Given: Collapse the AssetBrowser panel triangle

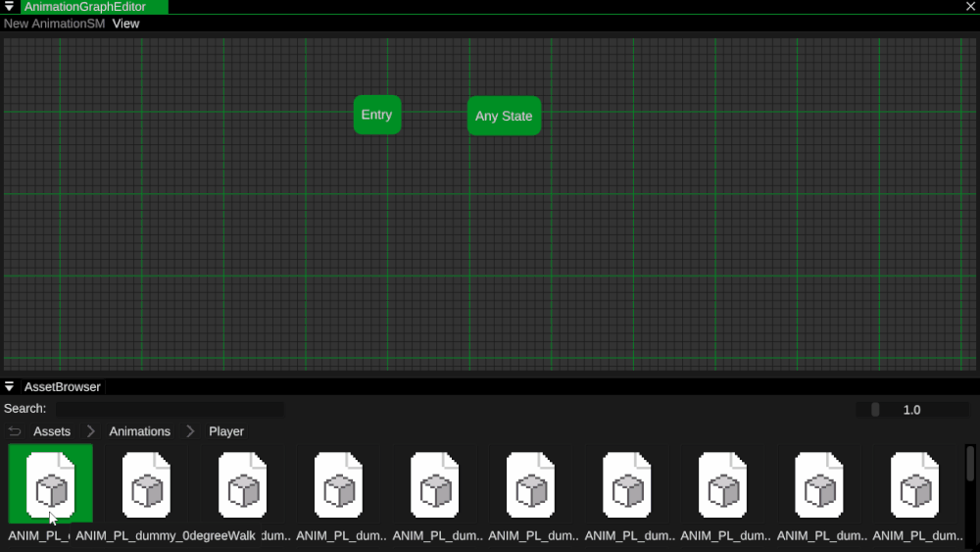Looking at the screenshot, I should pyautogui.click(x=10, y=387).
